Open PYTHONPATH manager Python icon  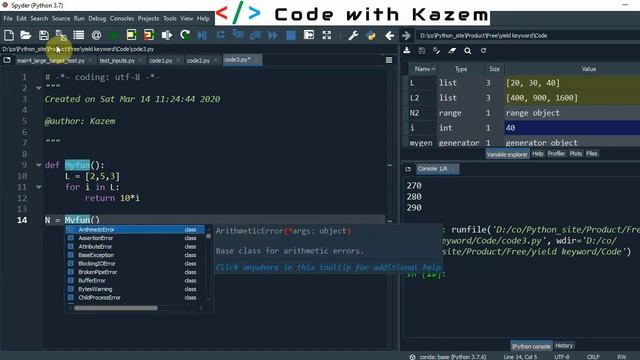click(371, 35)
